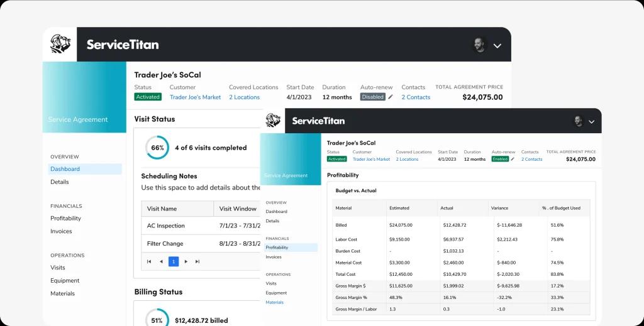
Task: Open Profitability in back window sidebar
Action: pyautogui.click(x=65, y=218)
